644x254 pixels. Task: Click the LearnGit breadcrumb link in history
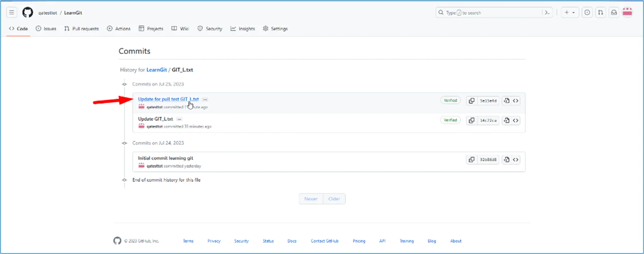tap(157, 70)
